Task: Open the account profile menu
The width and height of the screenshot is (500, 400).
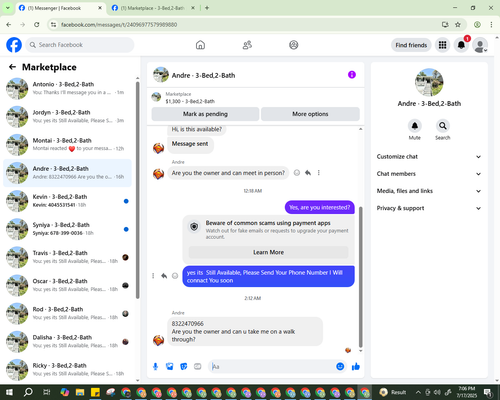Action: pyautogui.click(x=480, y=45)
